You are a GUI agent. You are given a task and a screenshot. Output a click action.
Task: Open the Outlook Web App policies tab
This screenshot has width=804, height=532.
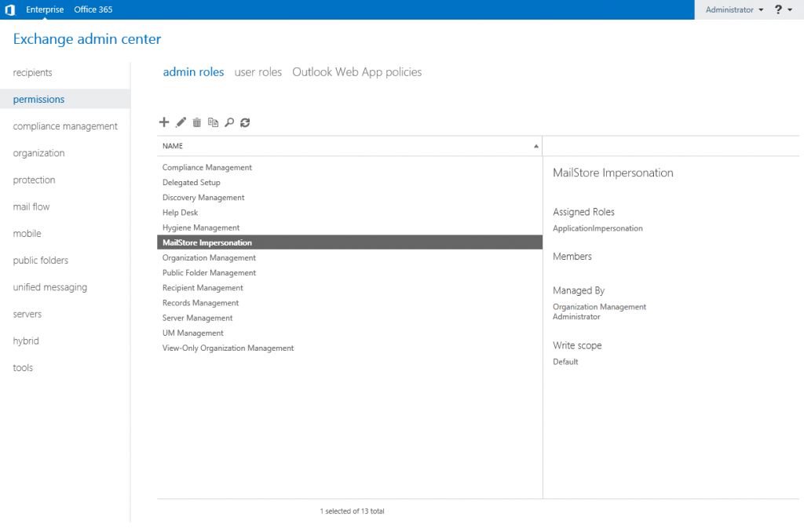(x=357, y=71)
